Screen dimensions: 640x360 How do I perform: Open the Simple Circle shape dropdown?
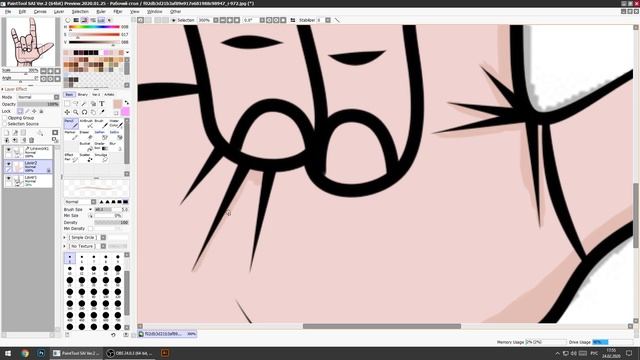coord(103,237)
